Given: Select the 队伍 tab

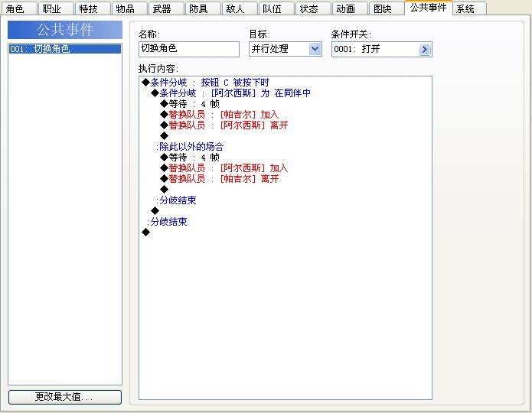Looking at the screenshot, I should pos(276,8).
